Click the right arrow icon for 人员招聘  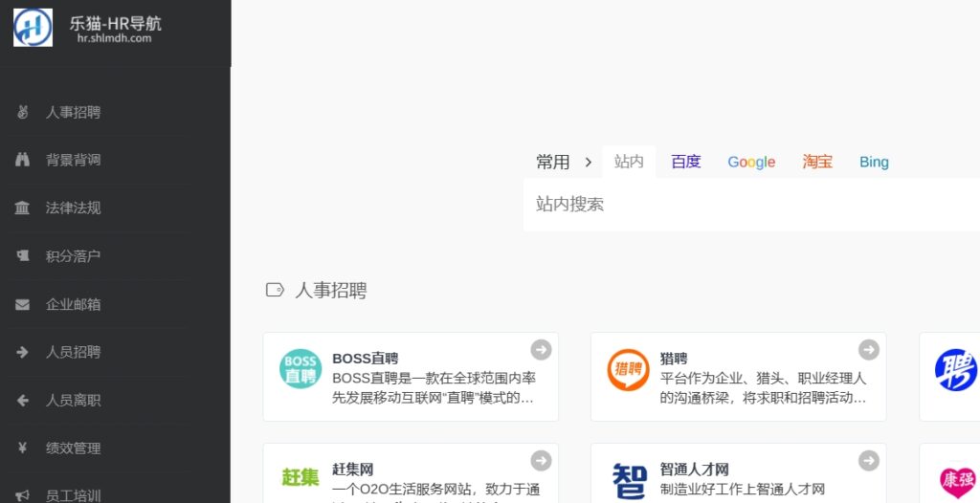point(23,352)
